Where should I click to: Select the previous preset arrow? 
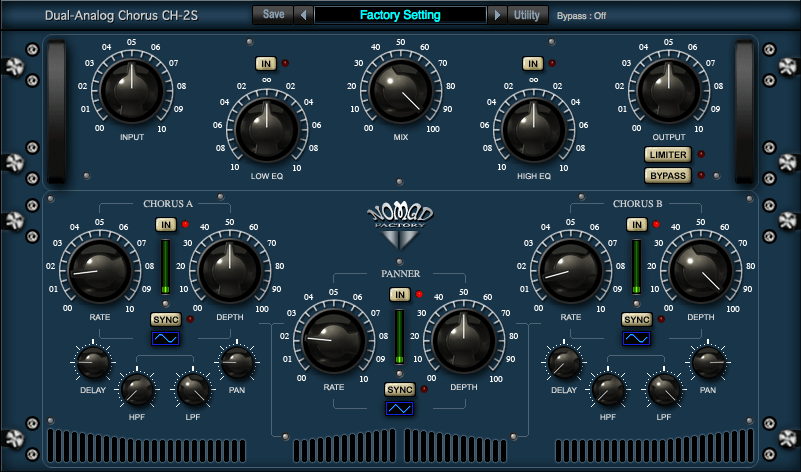302,15
